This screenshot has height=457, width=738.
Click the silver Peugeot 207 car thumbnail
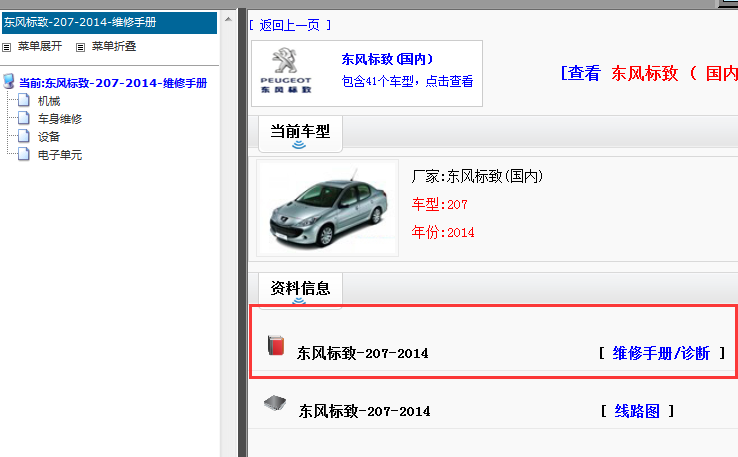pos(328,208)
